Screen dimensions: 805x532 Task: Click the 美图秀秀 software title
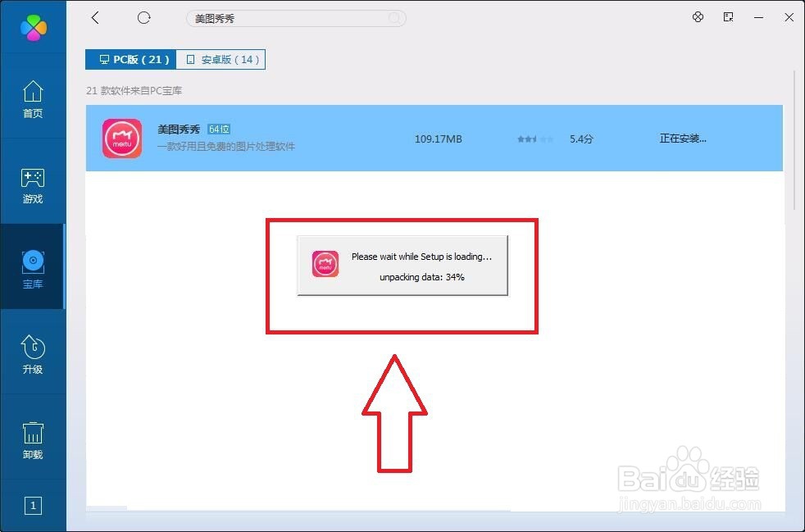[179, 130]
